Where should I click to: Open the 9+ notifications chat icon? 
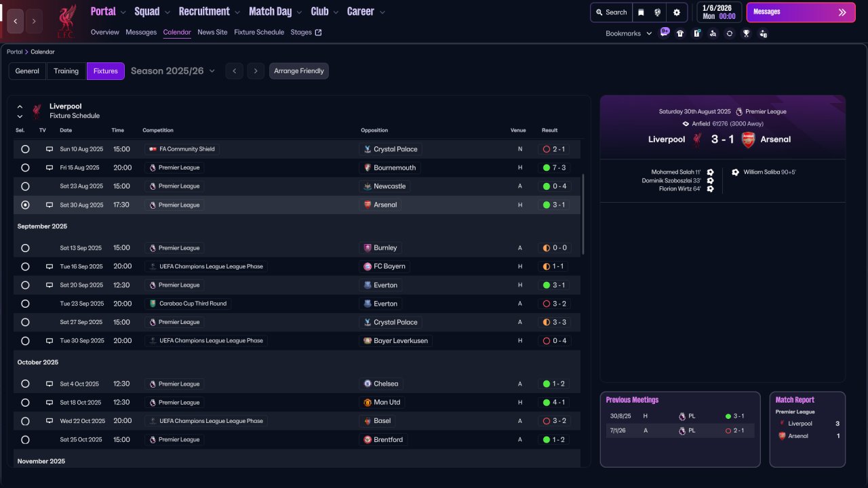tap(664, 33)
